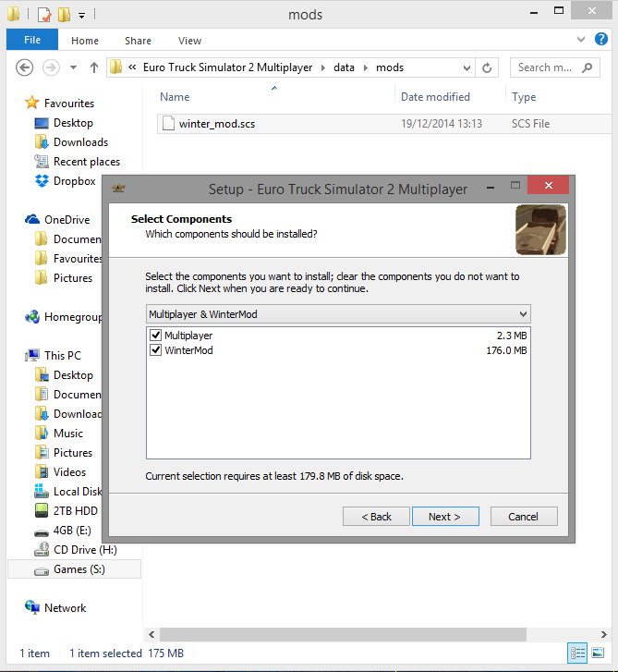Open the address bar history dropdown
Viewport: 618px width, 672px height.
click(467, 67)
